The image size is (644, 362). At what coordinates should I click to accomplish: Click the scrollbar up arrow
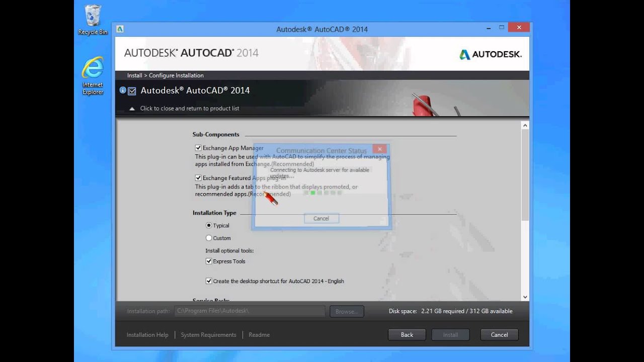point(525,125)
